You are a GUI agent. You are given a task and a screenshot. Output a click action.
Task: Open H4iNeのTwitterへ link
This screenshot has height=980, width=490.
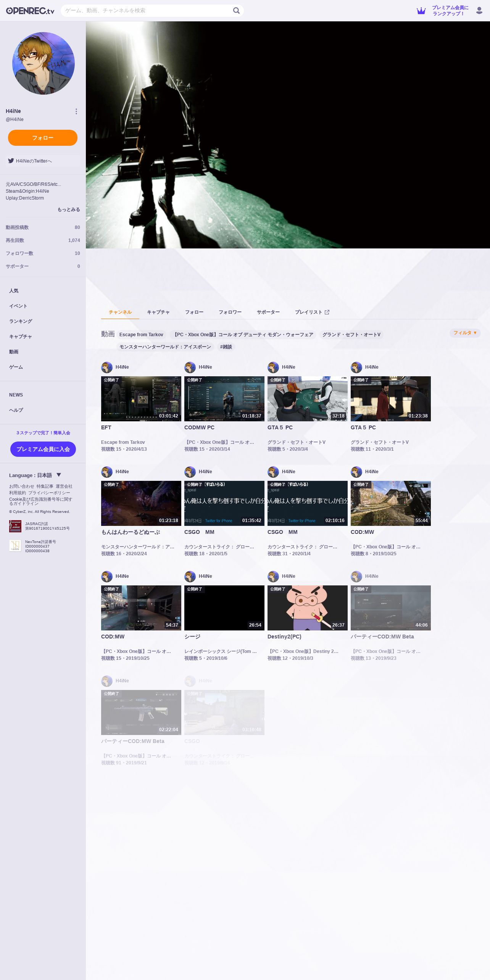pos(43,161)
